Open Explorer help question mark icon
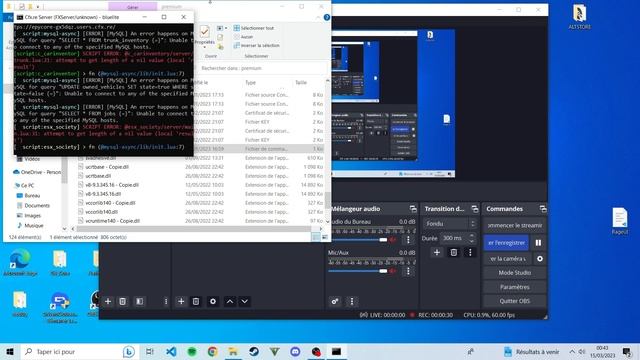Screen dimensions: 640x360 point(327,18)
